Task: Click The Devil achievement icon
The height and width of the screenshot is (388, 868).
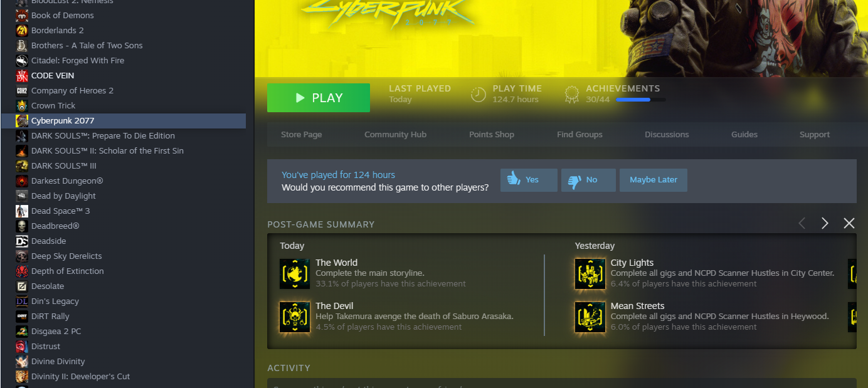Action: 295,317
